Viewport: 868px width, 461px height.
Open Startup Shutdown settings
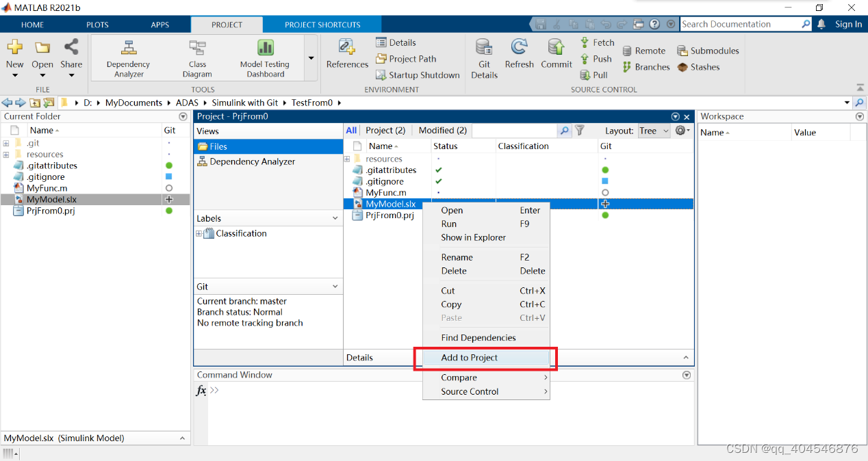[418, 75]
